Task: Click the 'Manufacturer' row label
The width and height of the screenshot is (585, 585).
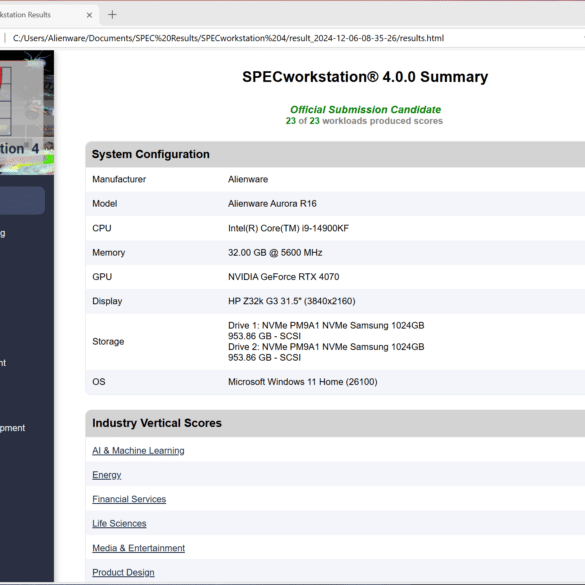Action: pyautogui.click(x=119, y=179)
